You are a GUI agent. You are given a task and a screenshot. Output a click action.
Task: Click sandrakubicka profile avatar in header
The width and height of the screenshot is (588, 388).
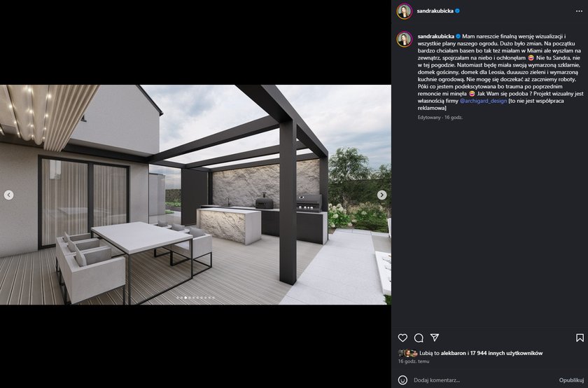(405, 11)
